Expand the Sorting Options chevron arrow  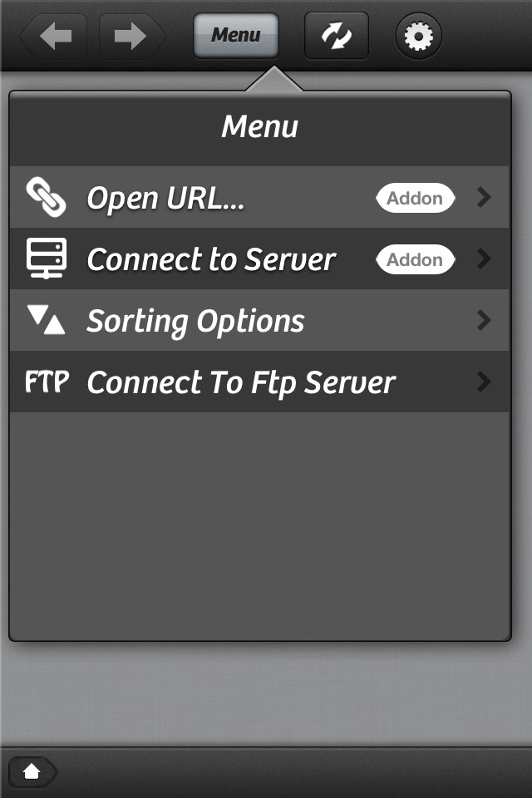pos(484,321)
